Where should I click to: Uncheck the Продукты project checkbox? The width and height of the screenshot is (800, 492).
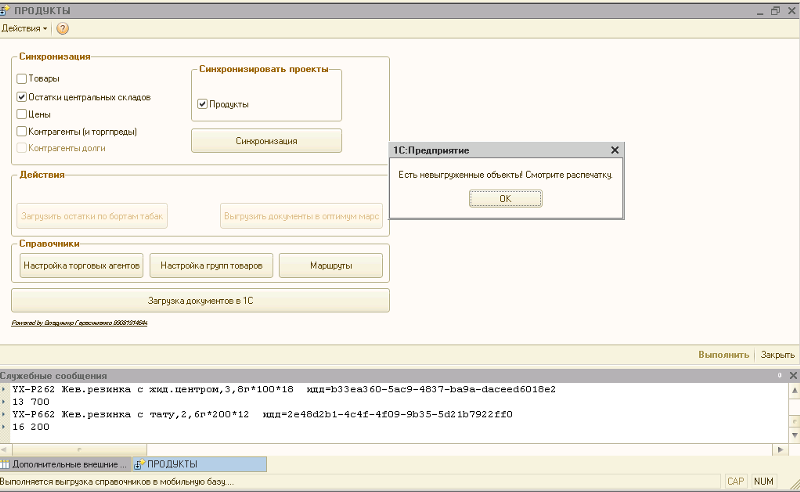click(202, 104)
